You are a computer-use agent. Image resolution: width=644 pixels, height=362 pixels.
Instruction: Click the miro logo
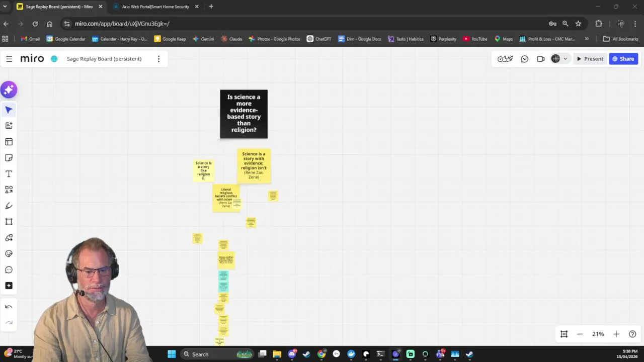(32, 59)
